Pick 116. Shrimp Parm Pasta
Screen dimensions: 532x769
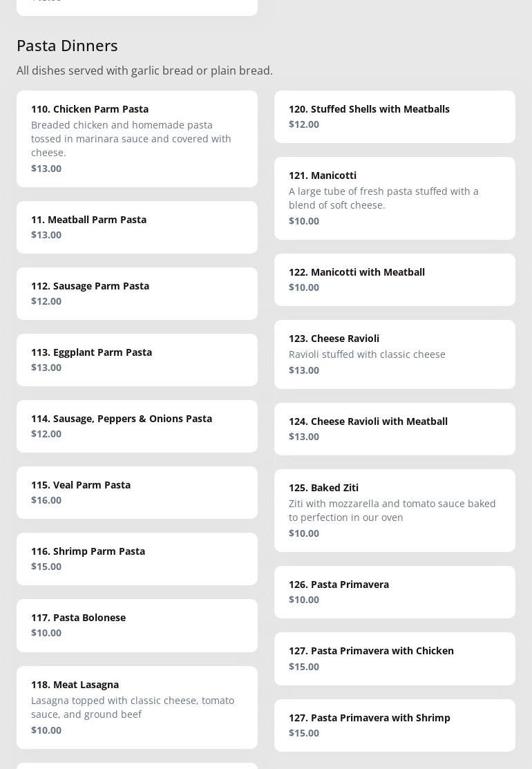click(137, 558)
